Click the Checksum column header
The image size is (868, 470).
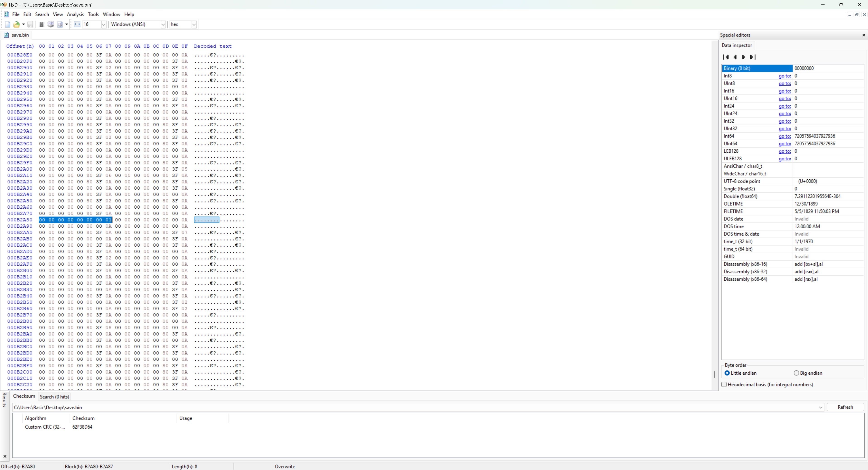[123, 418]
